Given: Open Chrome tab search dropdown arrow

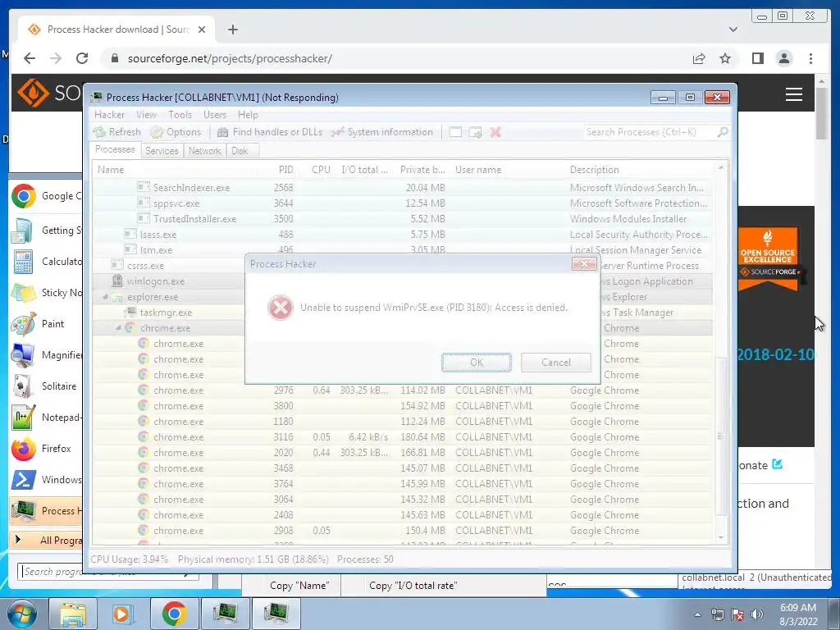Looking at the screenshot, I should [733, 30].
